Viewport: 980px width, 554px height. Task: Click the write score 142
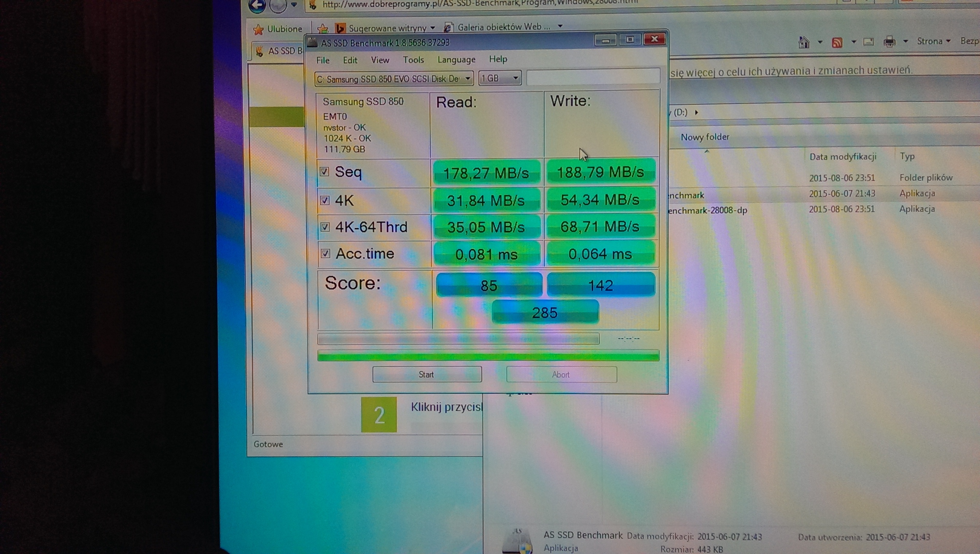tap(601, 285)
